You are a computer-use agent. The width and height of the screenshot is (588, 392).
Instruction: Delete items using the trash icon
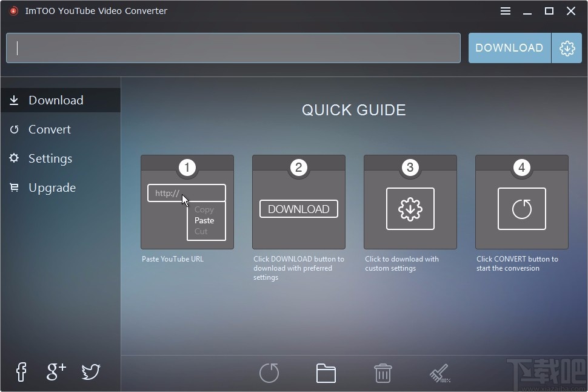[x=383, y=373]
